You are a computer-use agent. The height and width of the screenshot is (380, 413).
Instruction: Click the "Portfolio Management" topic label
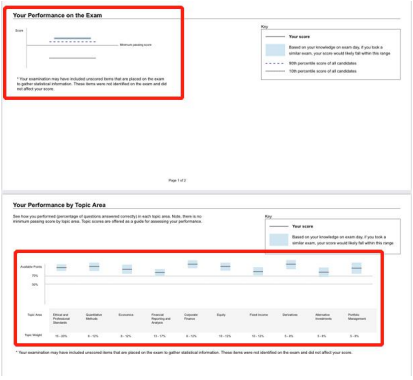click(x=357, y=317)
